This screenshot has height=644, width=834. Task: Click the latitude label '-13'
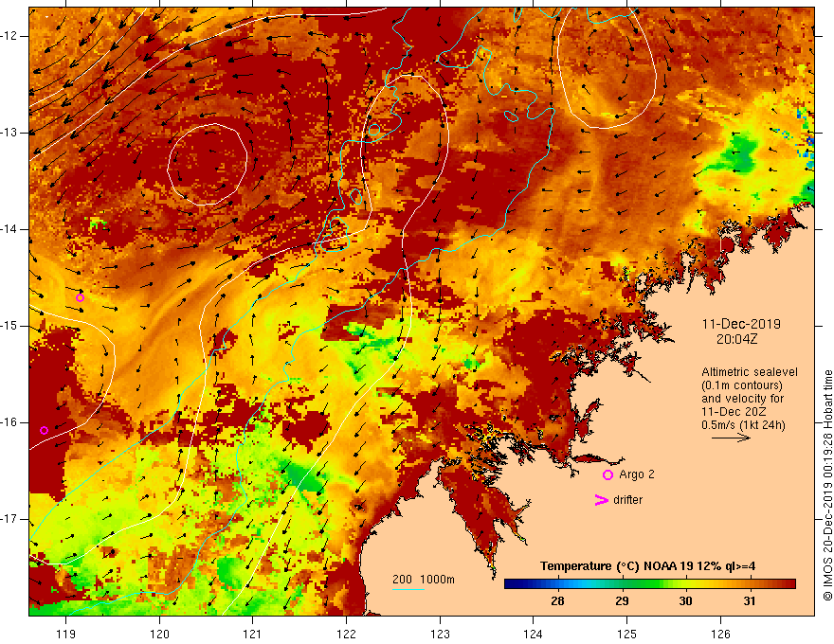click(9, 133)
